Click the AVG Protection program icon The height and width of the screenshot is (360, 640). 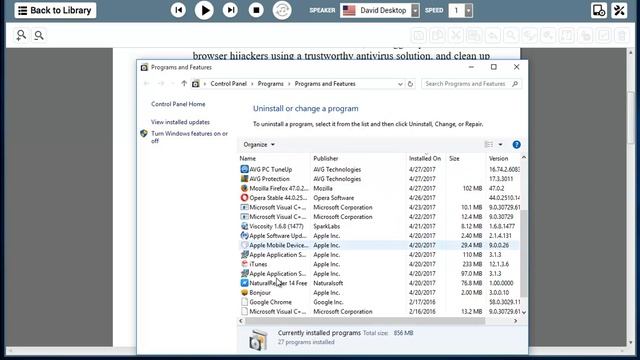(244, 179)
